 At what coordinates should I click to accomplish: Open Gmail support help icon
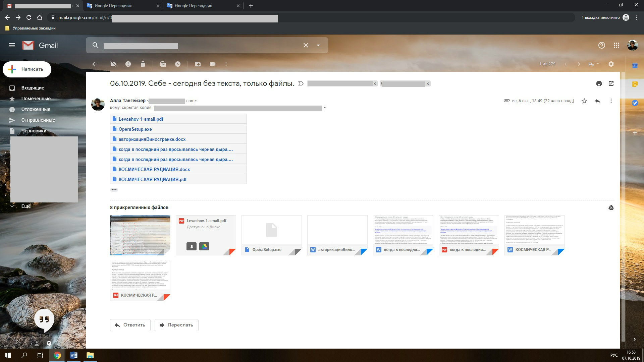click(x=602, y=45)
